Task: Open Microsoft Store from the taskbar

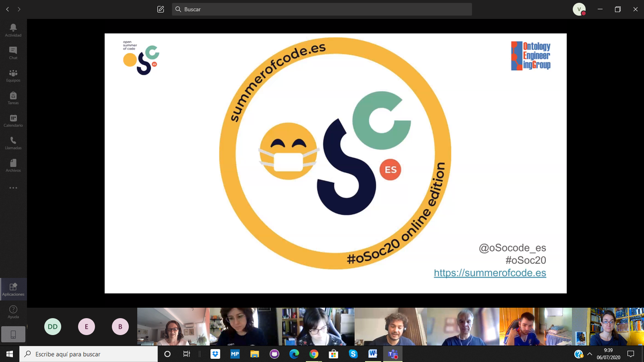Action: [333, 354]
